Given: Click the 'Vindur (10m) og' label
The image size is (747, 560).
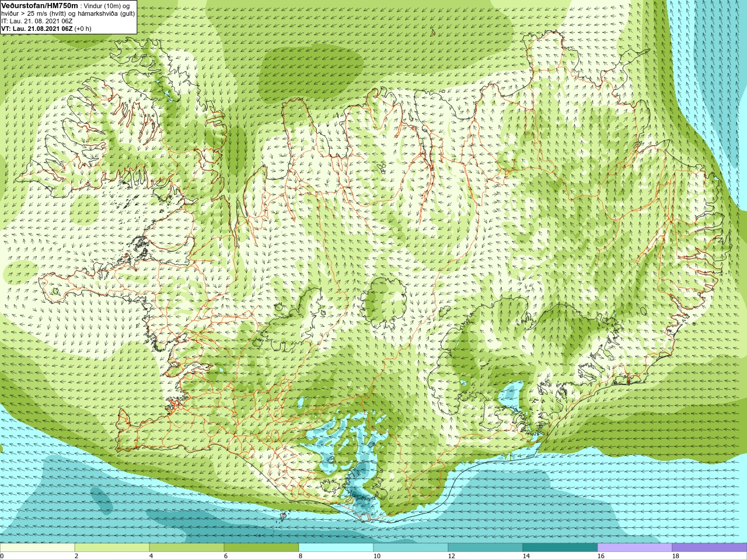Looking at the screenshot, I should pos(107,6).
